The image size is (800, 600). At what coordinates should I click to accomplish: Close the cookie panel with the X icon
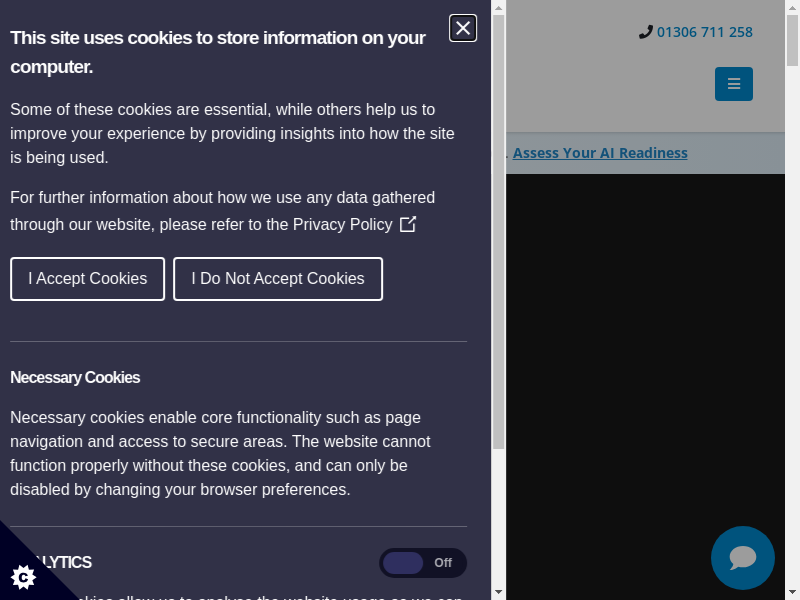(463, 28)
